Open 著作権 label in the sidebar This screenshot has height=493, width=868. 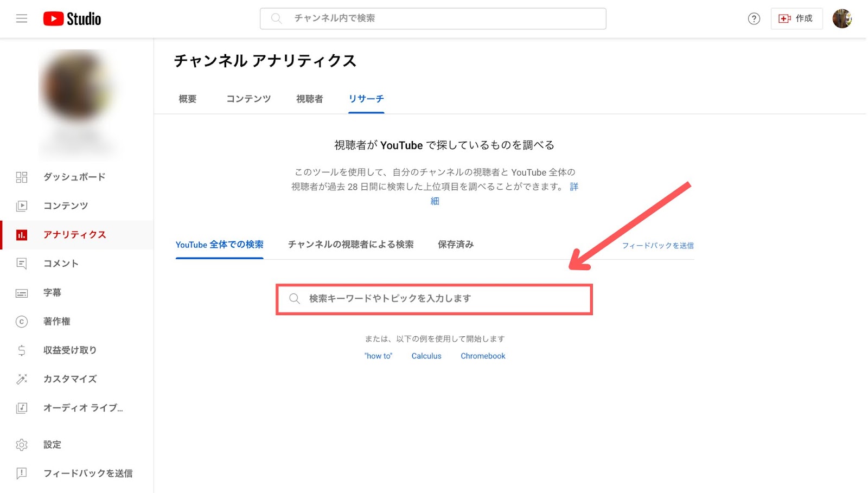(57, 321)
